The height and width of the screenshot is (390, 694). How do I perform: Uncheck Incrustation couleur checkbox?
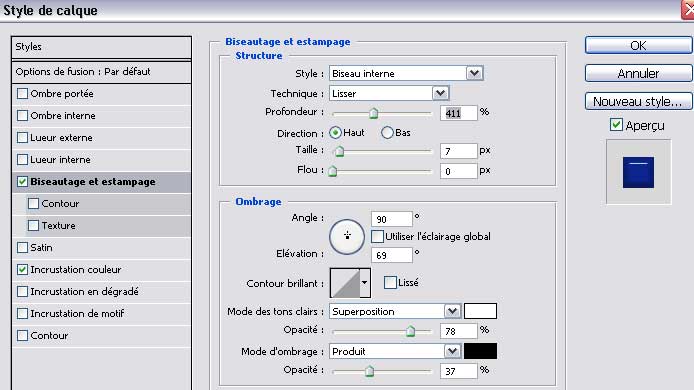[x=22, y=270]
